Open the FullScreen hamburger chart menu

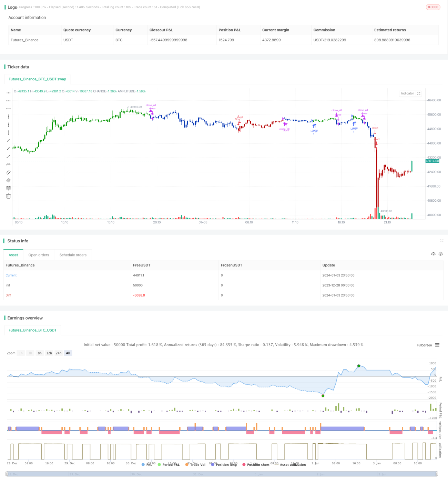pos(437,345)
